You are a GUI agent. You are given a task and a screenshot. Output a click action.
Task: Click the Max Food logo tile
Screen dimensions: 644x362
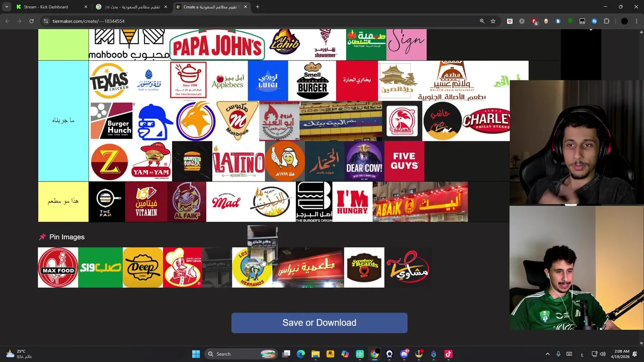(x=58, y=267)
